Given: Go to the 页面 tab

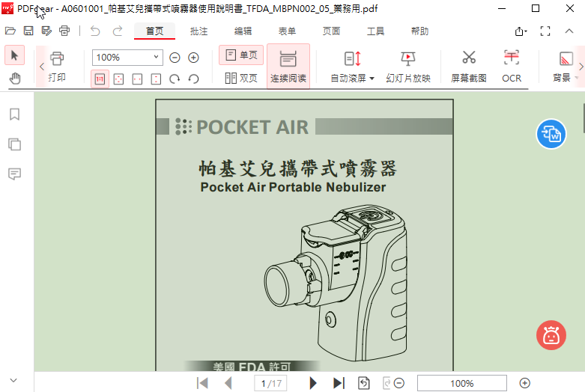Looking at the screenshot, I should click(x=331, y=31).
